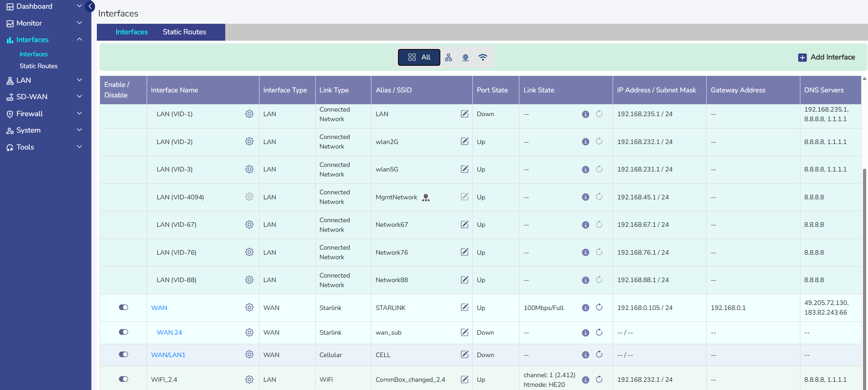
Task: Show info for WAN link state
Action: [585, 308]
